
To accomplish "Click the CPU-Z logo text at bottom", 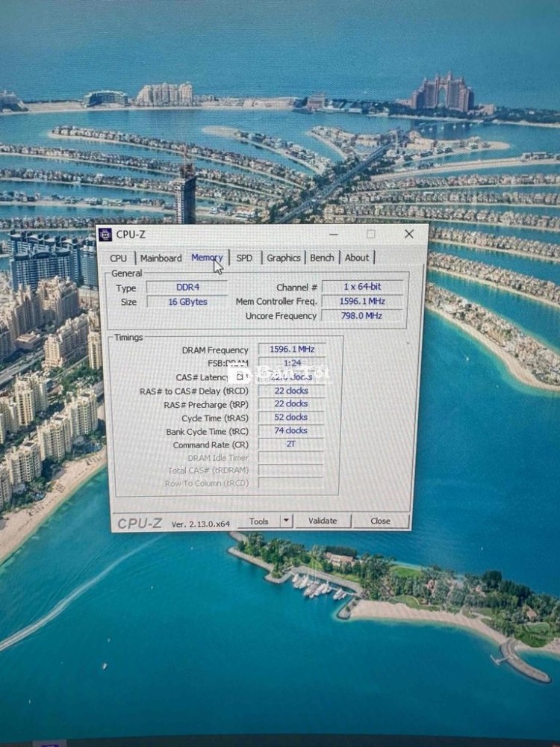I will tap(140, 523).
